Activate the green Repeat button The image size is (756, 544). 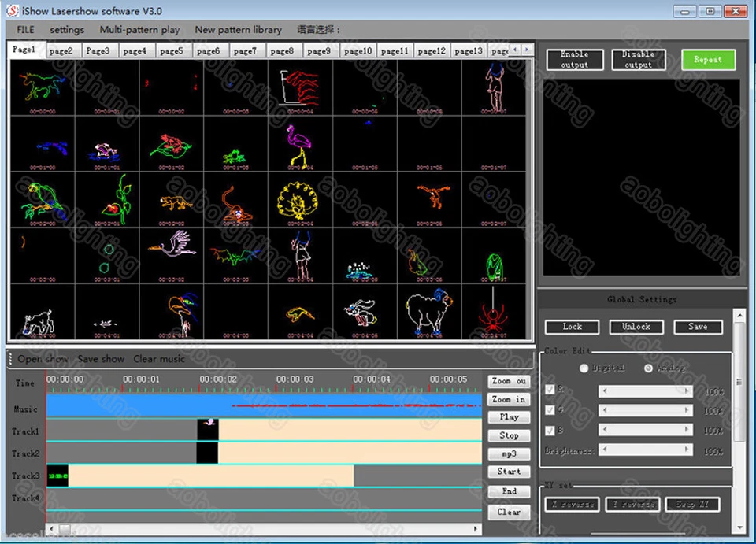tap(707, 59)
